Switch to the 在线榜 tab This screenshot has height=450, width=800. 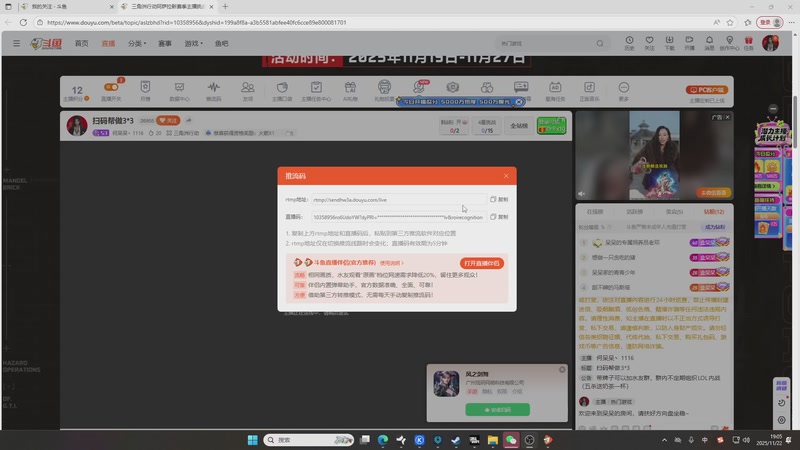tap(595, 212)
